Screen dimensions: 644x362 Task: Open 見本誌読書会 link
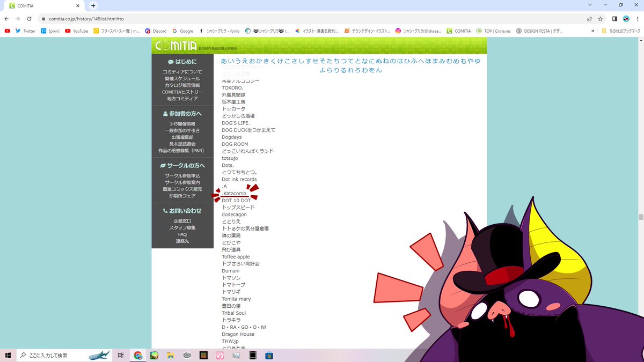(182, 144)
